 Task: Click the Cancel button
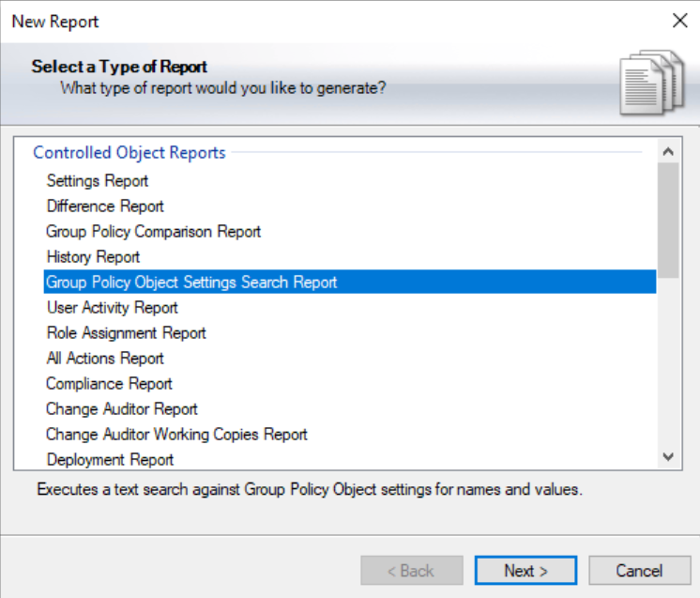pyautogui.click(x=639, y=571)
